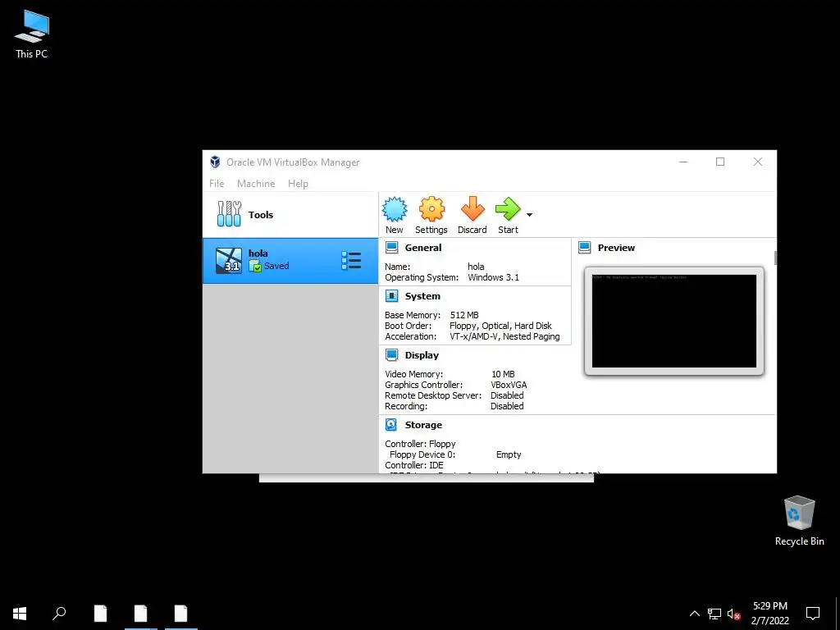Click the Storage section disk icon

point(391,424)
